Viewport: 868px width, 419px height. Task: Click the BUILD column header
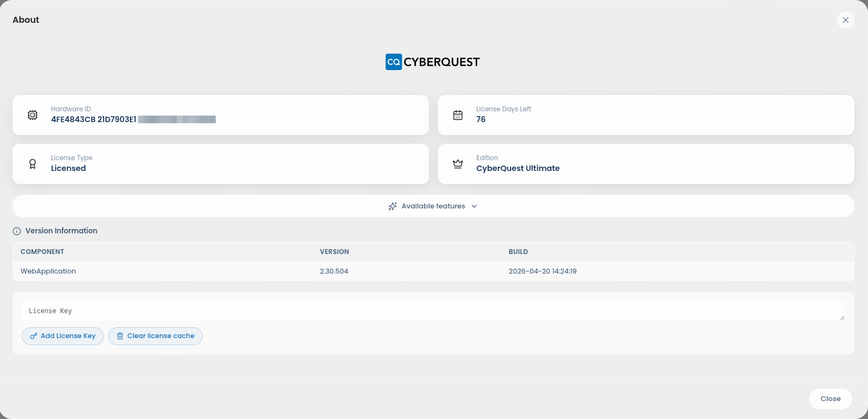[x=518, y=252]
